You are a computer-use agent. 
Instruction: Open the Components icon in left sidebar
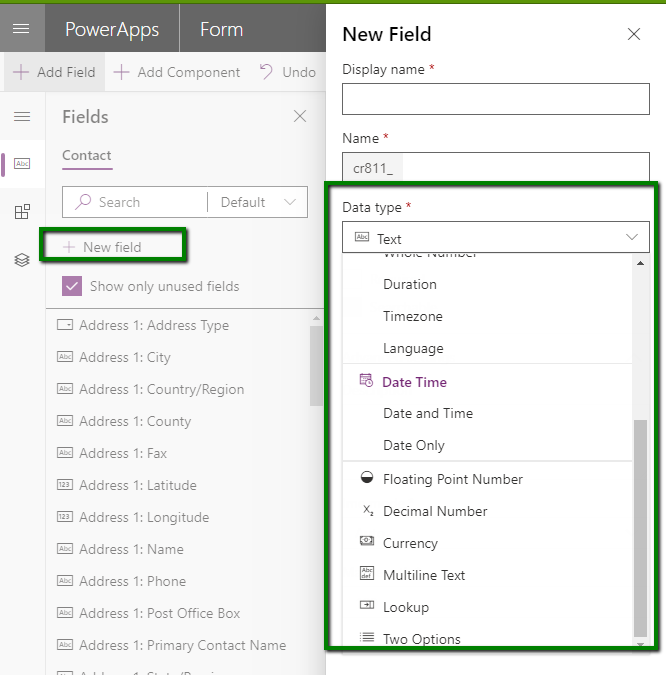[22, 212]
